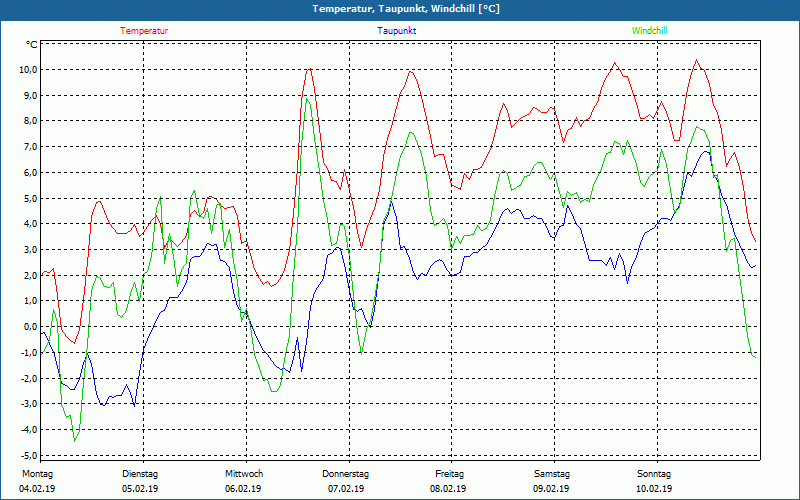The image size is (800, 500).
Task: Click the -4,0 y-axis value
Action: (x=28, y=430)
